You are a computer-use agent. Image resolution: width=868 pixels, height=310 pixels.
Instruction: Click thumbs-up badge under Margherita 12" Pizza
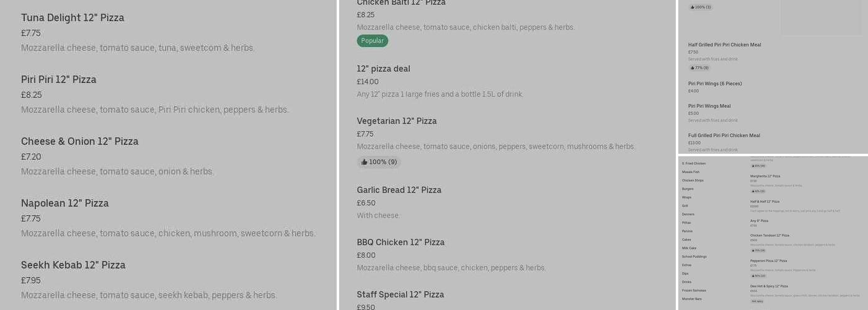[759, 191]
